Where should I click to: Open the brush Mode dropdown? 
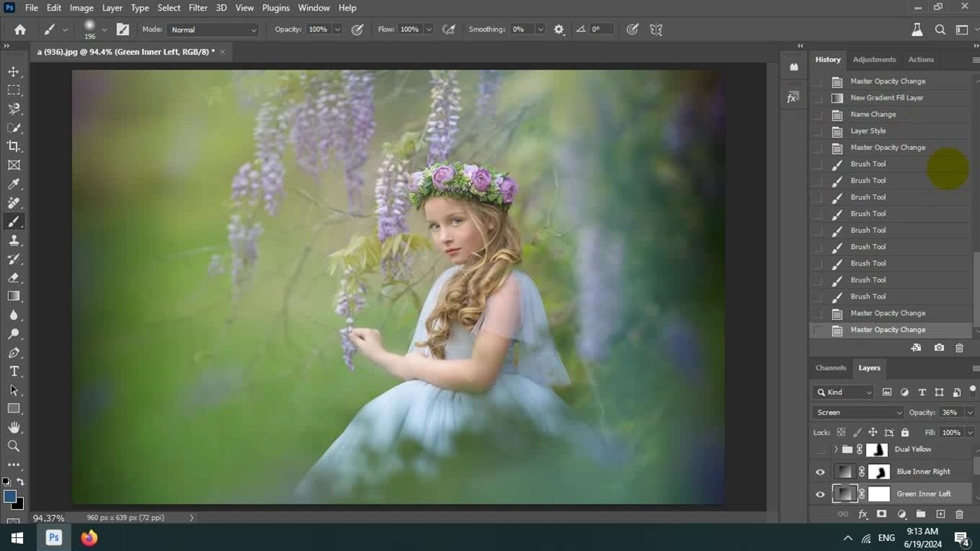(213, 30)
